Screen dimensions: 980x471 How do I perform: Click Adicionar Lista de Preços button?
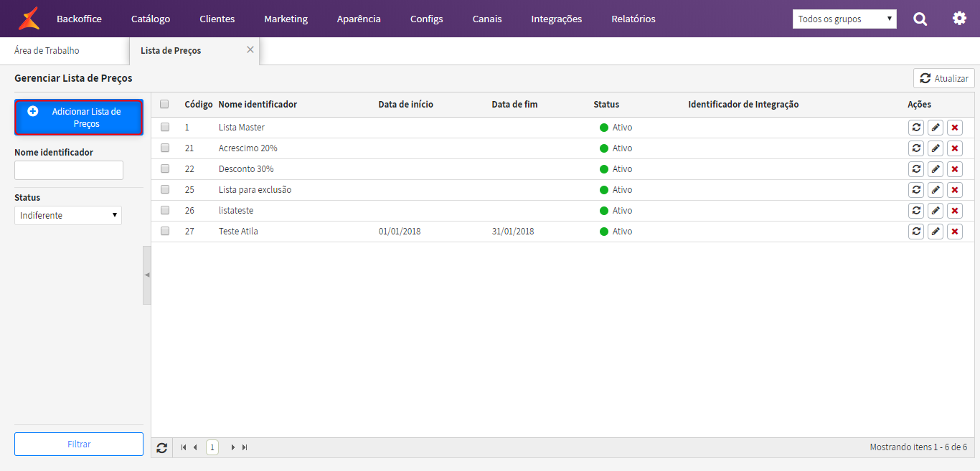point(79,118)
